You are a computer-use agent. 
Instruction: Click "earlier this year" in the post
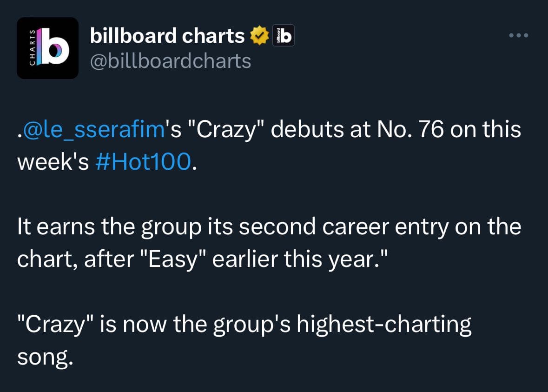(296, 259)
